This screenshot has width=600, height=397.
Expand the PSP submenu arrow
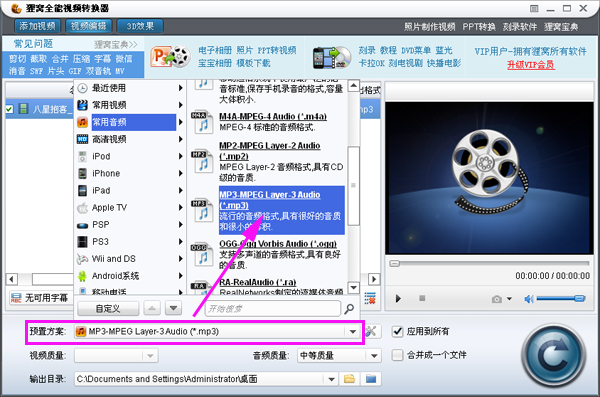(x=180, y=225)
